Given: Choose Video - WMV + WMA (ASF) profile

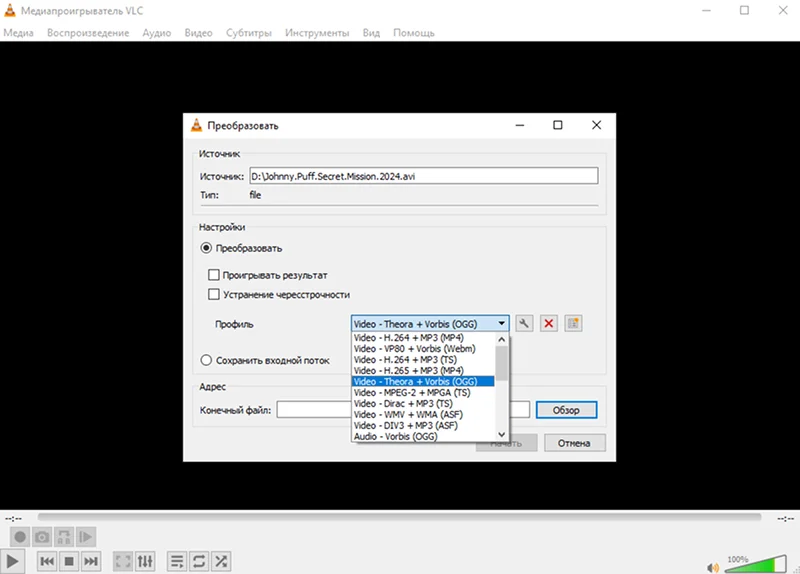Looking at the screenshot, I should [x=423, y=415].
